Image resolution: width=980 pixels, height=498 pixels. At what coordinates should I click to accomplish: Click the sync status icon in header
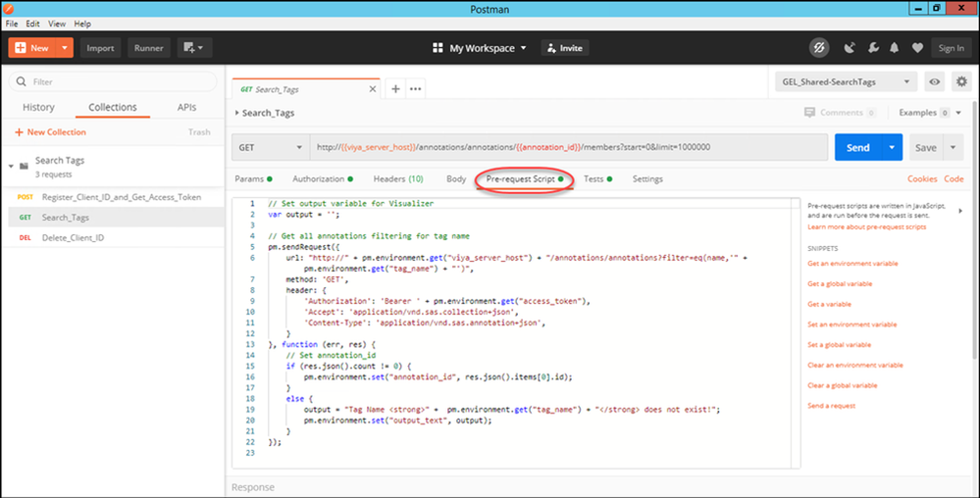[x=818, y=47]
